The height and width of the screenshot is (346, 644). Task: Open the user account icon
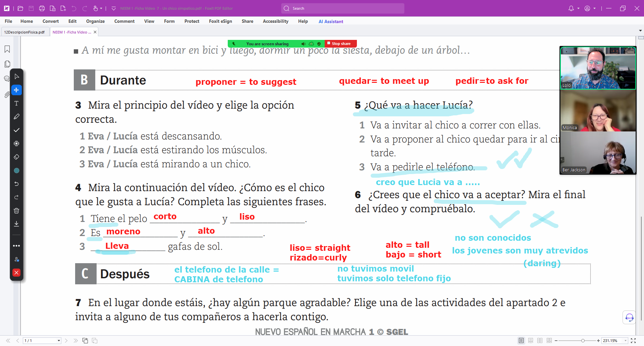coord(587,8)
